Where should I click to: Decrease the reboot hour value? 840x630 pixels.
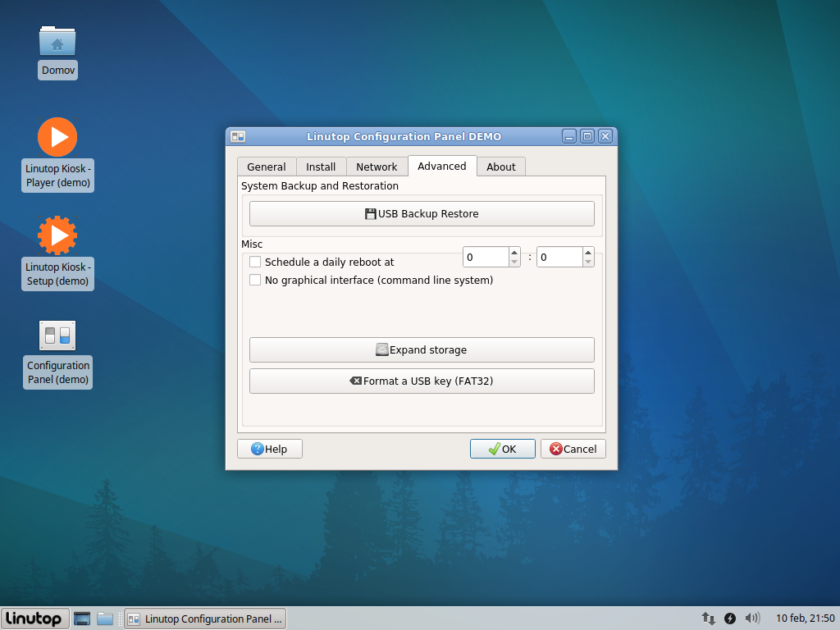[x=514, y=262]
